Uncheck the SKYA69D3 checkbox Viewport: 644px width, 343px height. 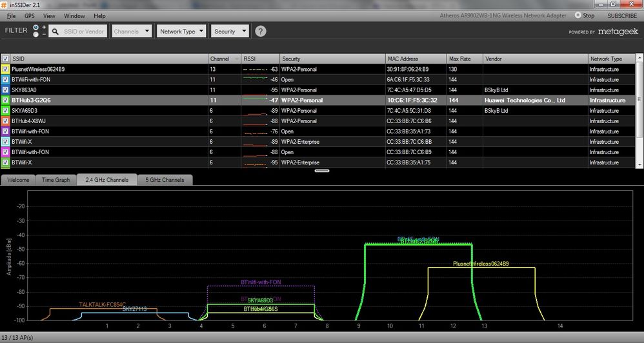5,111
